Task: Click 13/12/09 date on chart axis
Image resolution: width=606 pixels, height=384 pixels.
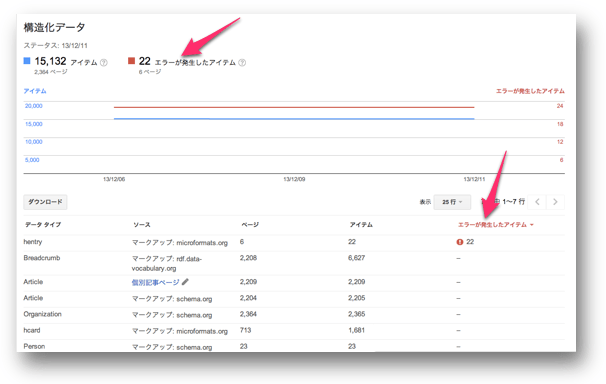Action: click(294, 179)
